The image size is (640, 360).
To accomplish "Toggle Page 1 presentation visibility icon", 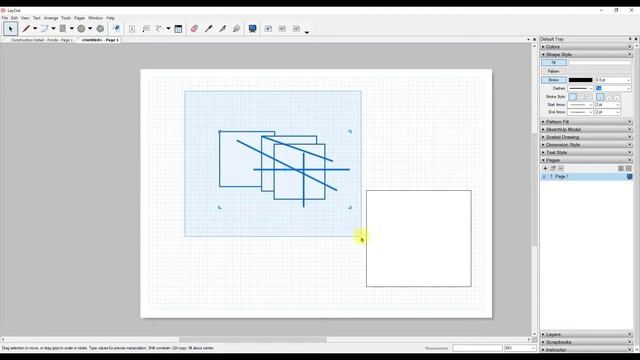I will click(629, 176).
